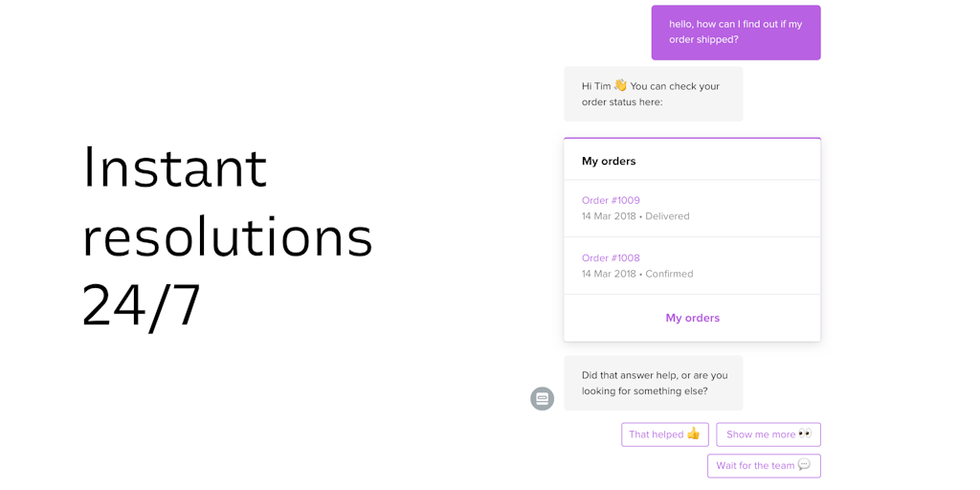Click the 14 Mar 2018 Confirmed status text
Viewport: 980px width, 490px height.
pos(637,274)
